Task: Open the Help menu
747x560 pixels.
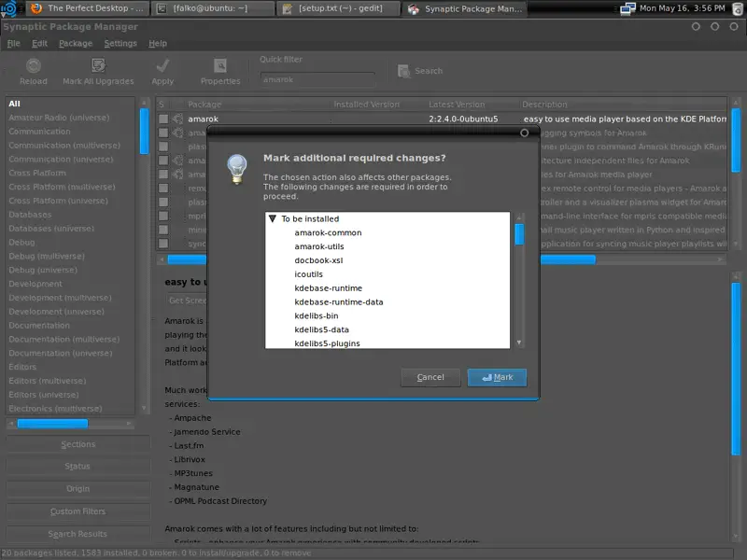Action: click(158, 43)
